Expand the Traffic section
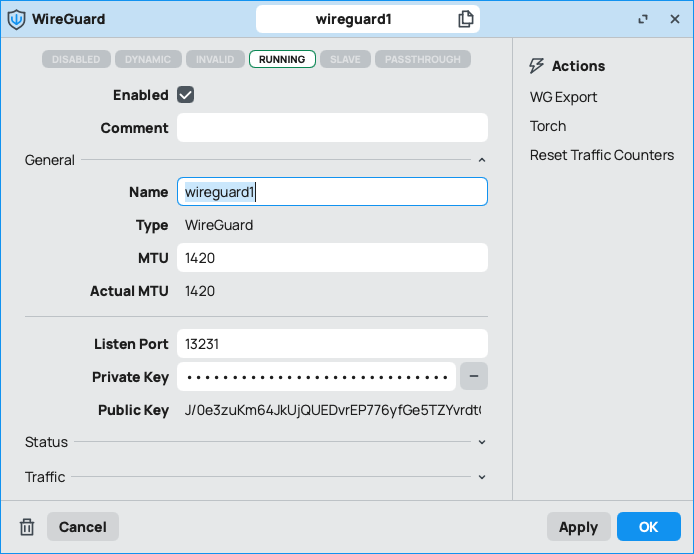The height and width of the screenshot is (554, 694). click(482, 477)
